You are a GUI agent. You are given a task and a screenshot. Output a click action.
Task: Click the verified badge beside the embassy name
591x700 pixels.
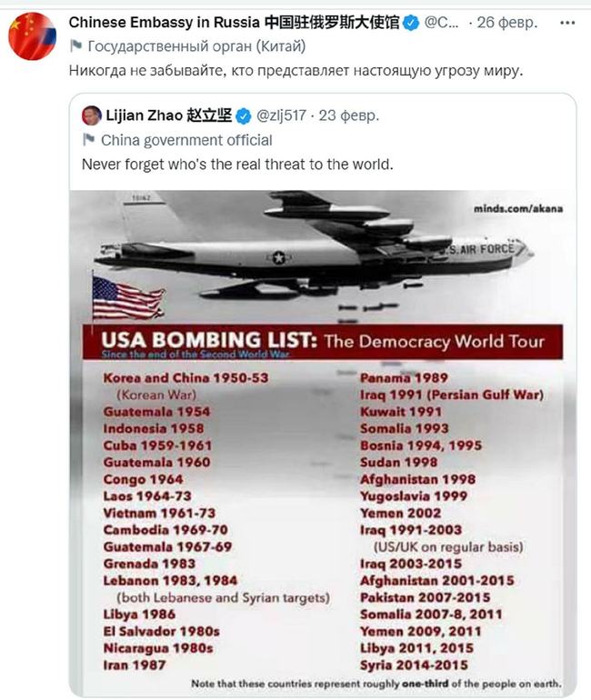click(413, 22)
